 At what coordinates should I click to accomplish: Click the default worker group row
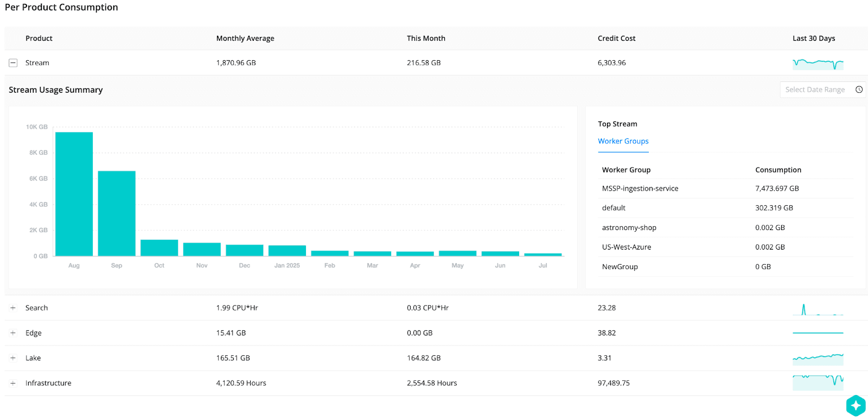pos(725,208)
